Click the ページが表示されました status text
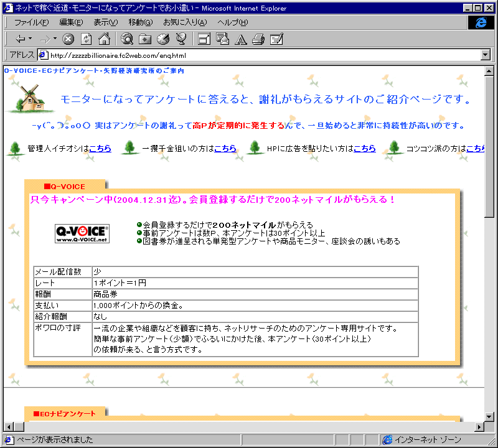 (x=55, y=440)
